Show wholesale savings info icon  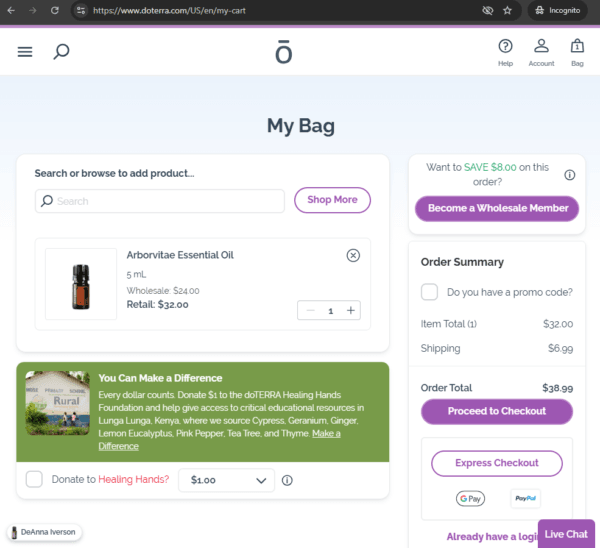click(569, 175)
